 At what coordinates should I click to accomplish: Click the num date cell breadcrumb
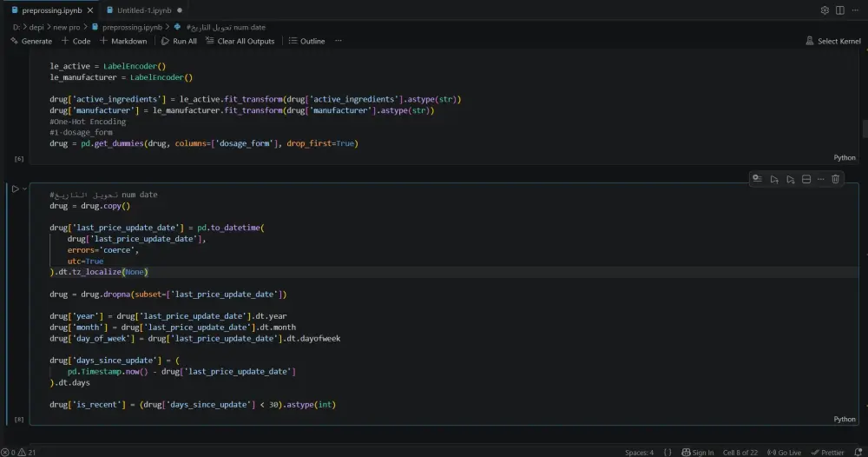click(x=220, y=27)
